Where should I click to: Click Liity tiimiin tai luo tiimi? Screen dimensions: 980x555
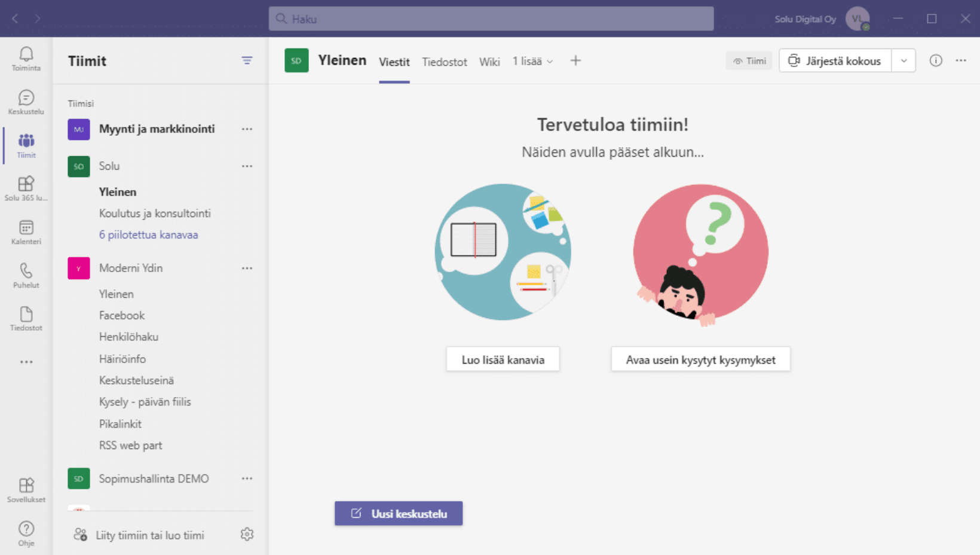pos(139,535)
